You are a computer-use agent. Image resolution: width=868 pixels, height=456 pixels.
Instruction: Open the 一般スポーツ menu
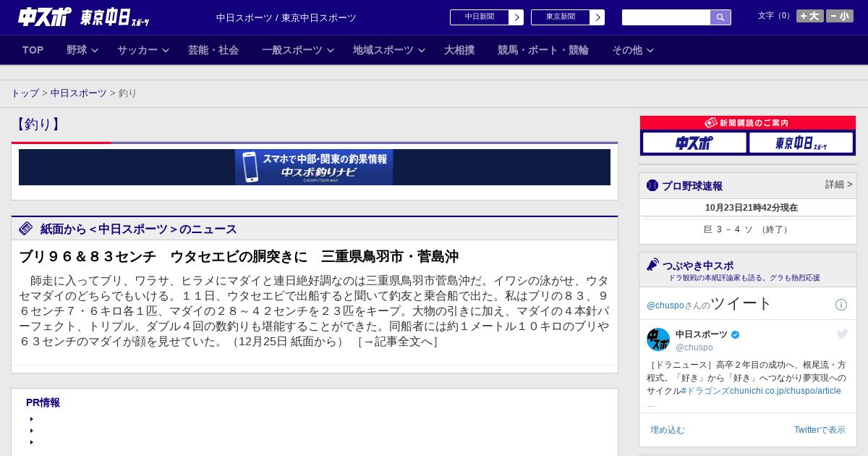coord(292,50)
